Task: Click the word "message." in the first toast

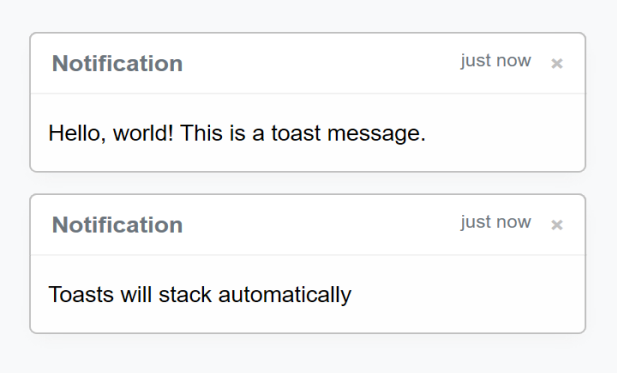Action: [376, 134]
